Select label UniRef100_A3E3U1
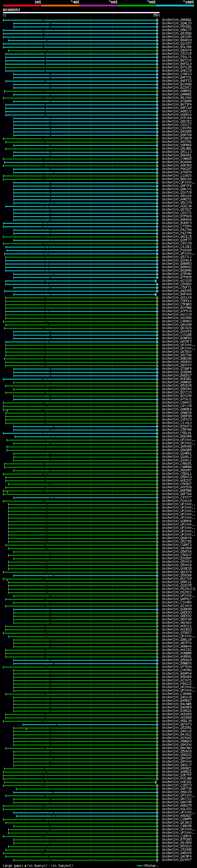Viewport: 197px width, 868px height. pos(177,782)
